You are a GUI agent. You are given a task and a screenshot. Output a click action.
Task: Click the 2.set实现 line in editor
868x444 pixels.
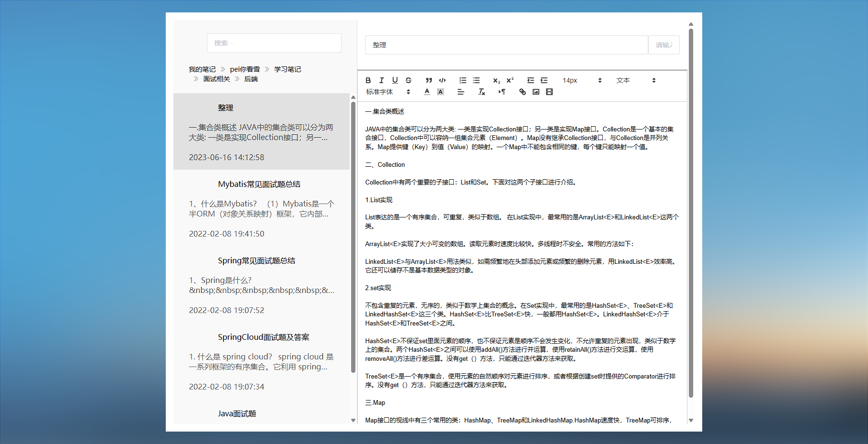pyautogui.click(x=378, y=288)
